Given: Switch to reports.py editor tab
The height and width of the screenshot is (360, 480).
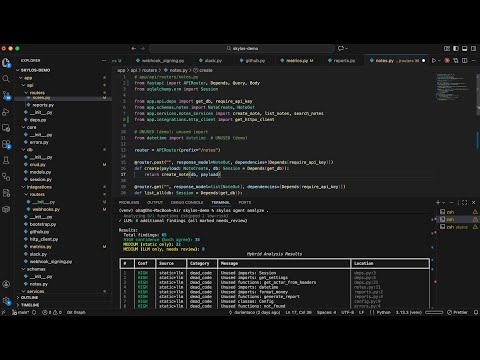Looking at the screenshot, I should 342,61.
